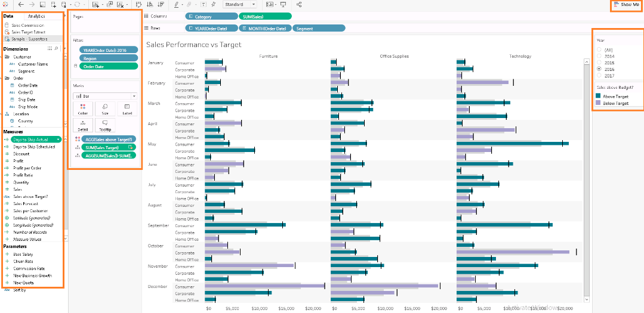Click the Above Target legend color swatch
This screenshot has width=644, height=313.
point(599,96)
